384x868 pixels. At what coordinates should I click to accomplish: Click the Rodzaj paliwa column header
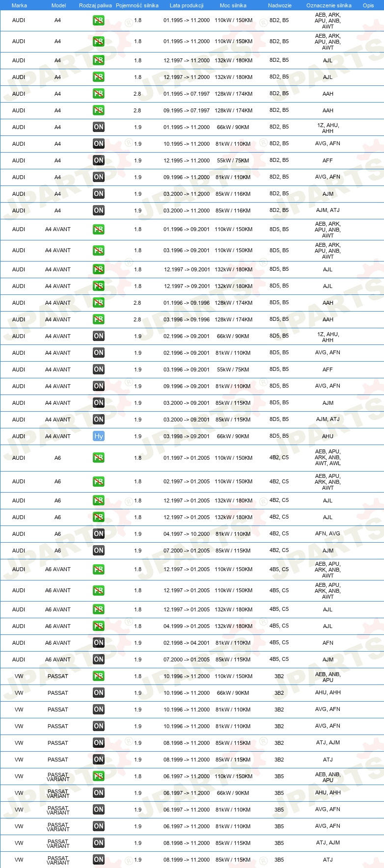click(95, 5)
